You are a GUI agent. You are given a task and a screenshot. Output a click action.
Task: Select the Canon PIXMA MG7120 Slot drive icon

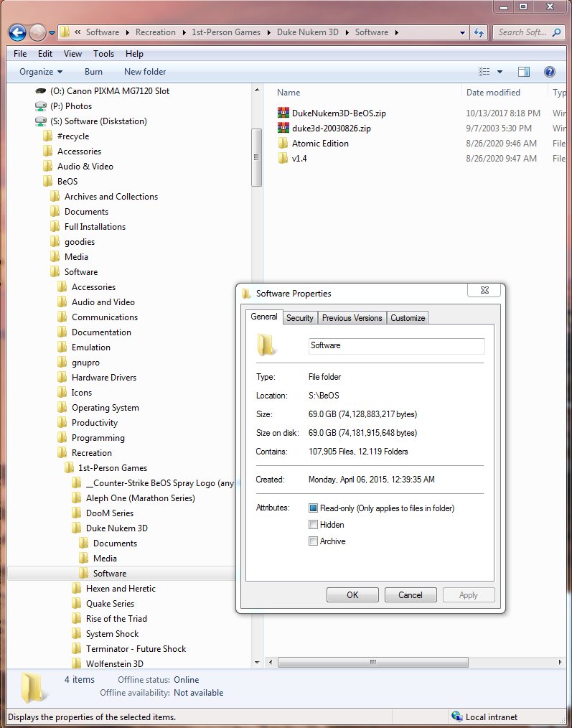41,91
